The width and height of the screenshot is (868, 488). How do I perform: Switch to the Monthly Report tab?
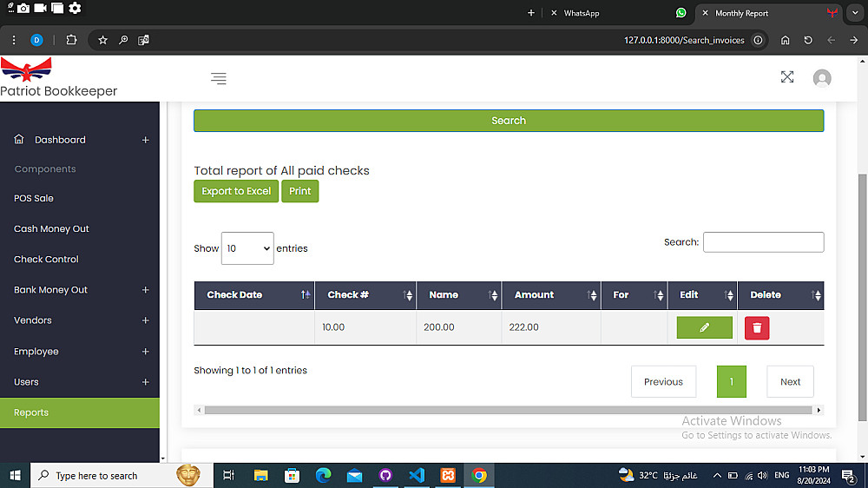pos(768,13)
